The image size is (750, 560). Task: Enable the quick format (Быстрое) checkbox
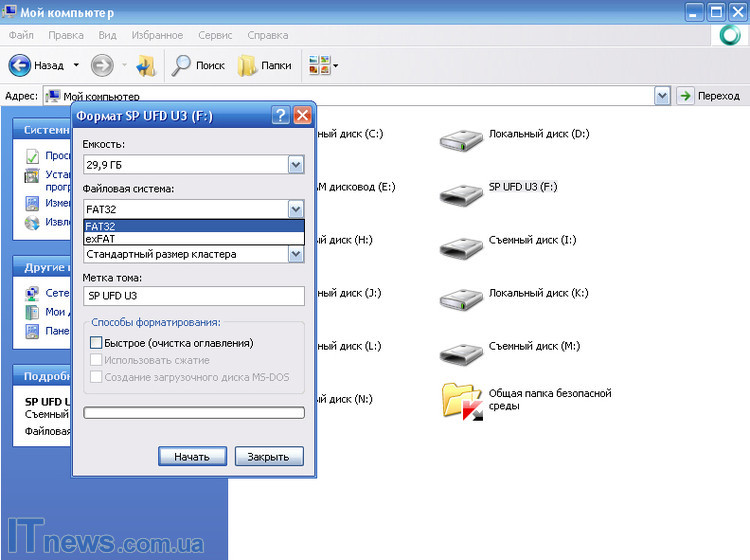[x=96, y=343]
